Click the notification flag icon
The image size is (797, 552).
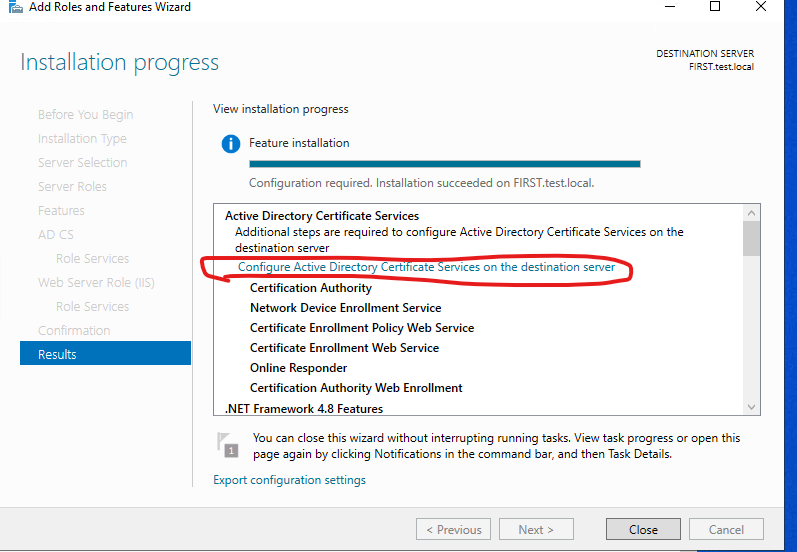coord(227,445)
